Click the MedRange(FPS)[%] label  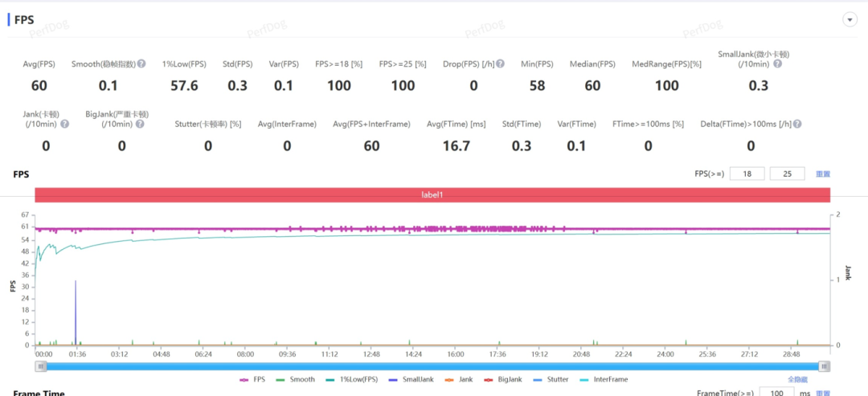coord(666,64)
